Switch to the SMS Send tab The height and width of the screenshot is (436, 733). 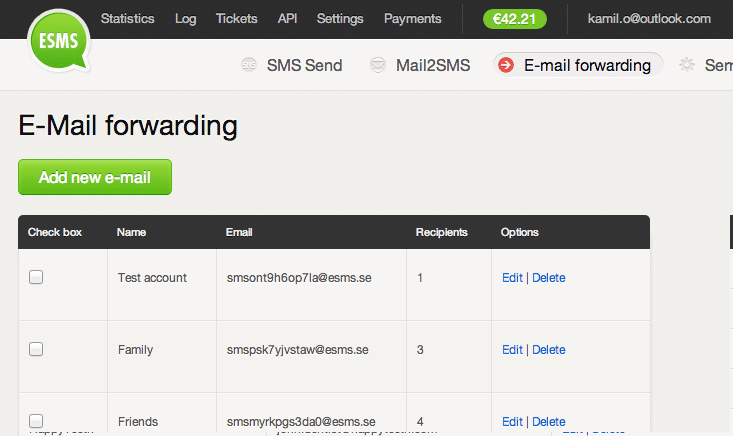pyautogui.click(x=304, y=65)
